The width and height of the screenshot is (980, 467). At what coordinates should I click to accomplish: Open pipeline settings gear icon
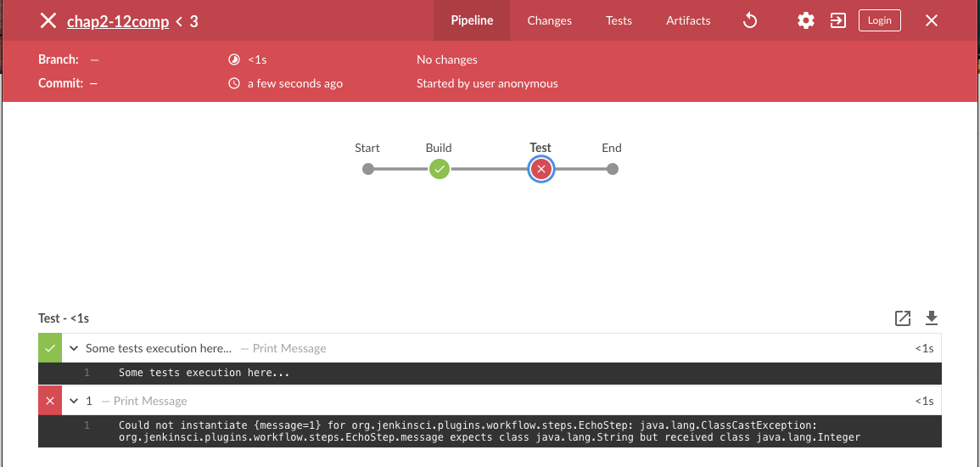tap(805, 20)
